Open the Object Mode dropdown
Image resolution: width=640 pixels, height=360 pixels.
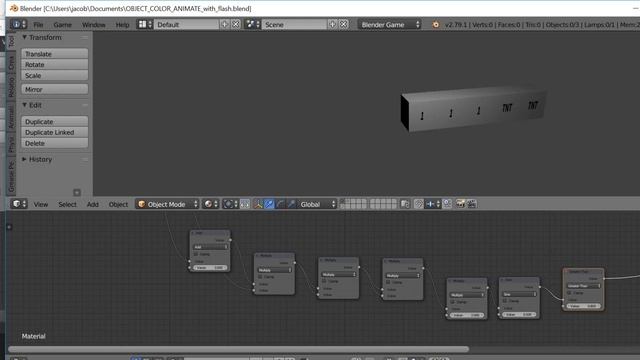tap(167, 204)
